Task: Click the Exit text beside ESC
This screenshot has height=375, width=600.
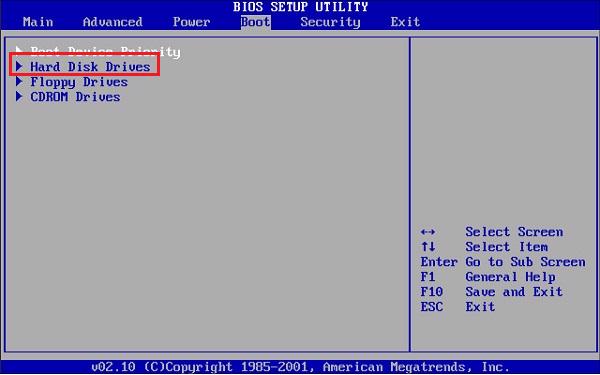Action: click(480, 307)
